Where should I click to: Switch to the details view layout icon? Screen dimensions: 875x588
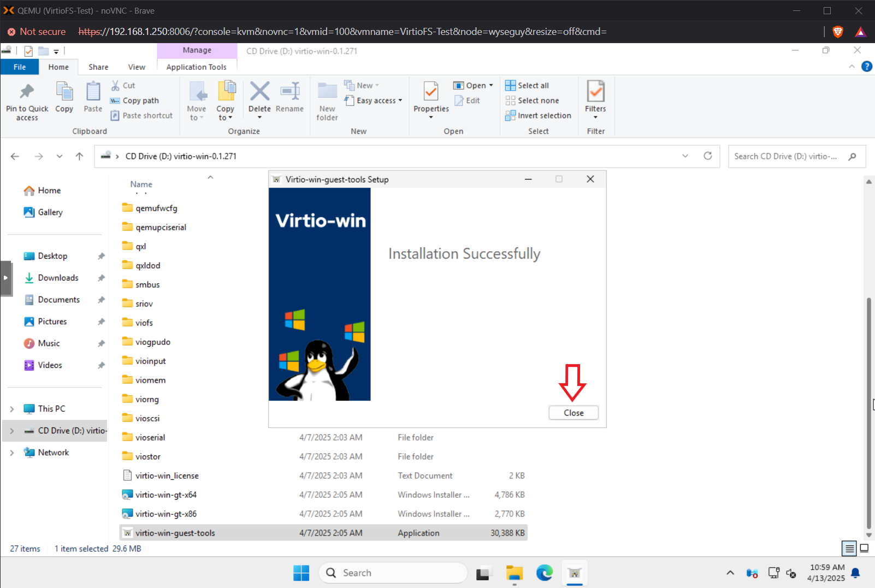[x=849, y=548]
